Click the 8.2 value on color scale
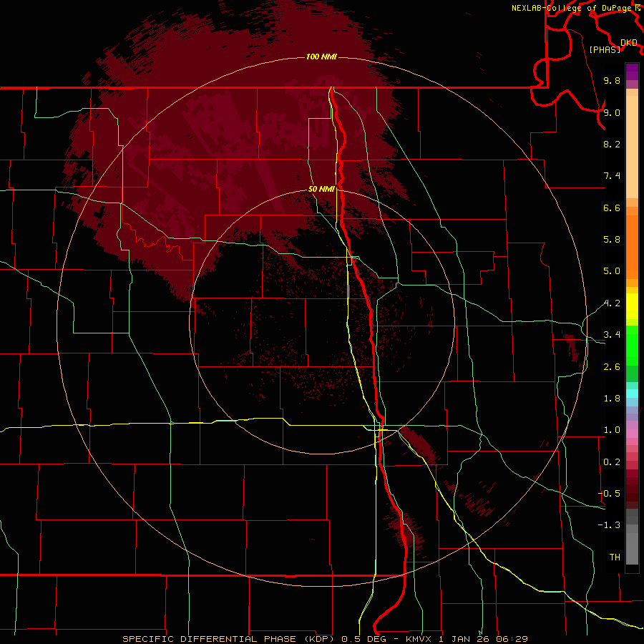The width and height of the screenshot is (644, 644). (612, 144)
